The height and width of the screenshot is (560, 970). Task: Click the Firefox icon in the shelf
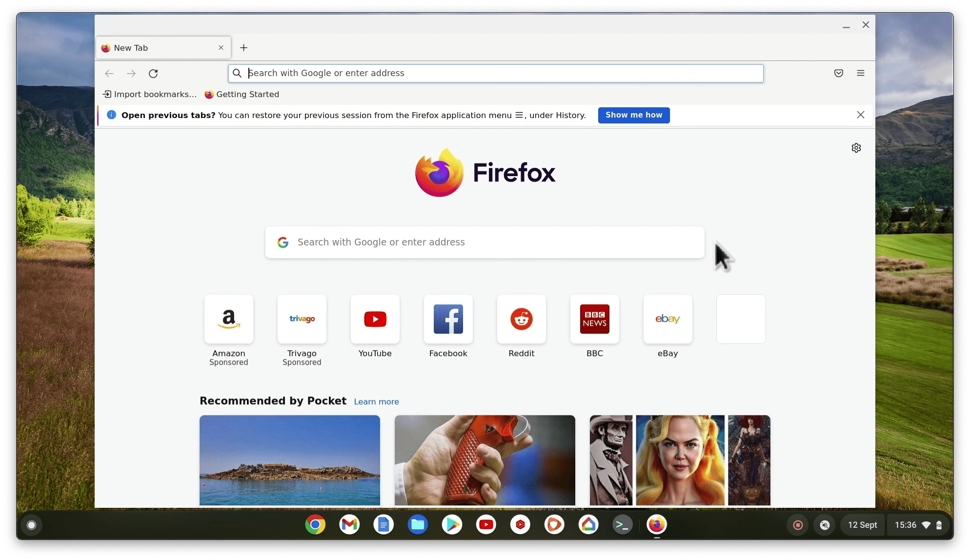657,525
